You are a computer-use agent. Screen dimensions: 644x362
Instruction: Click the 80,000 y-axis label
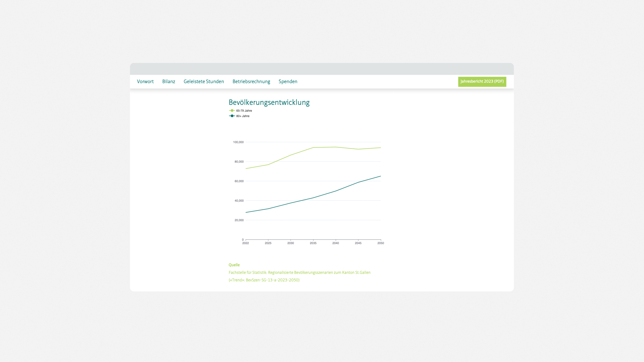tap(239, 162)
